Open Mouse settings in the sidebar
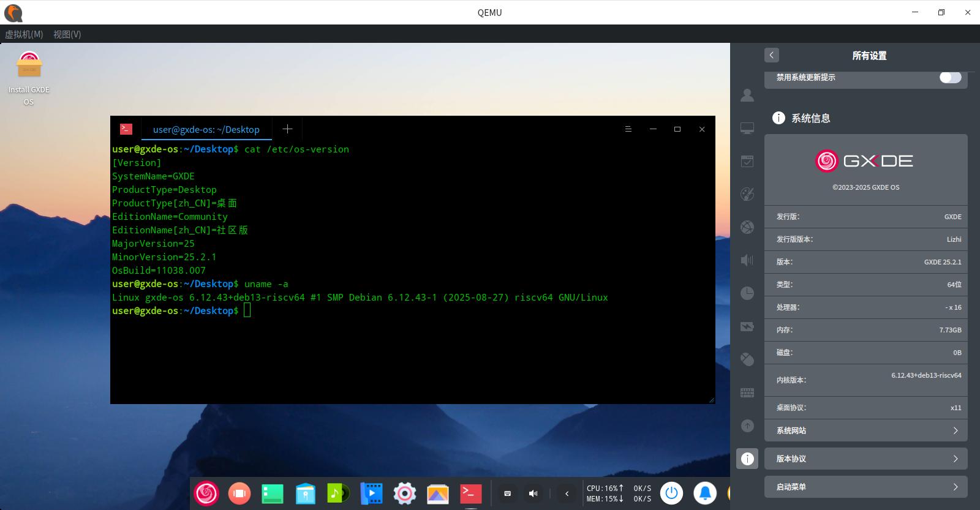980x510 pixels. pos(747,359)
